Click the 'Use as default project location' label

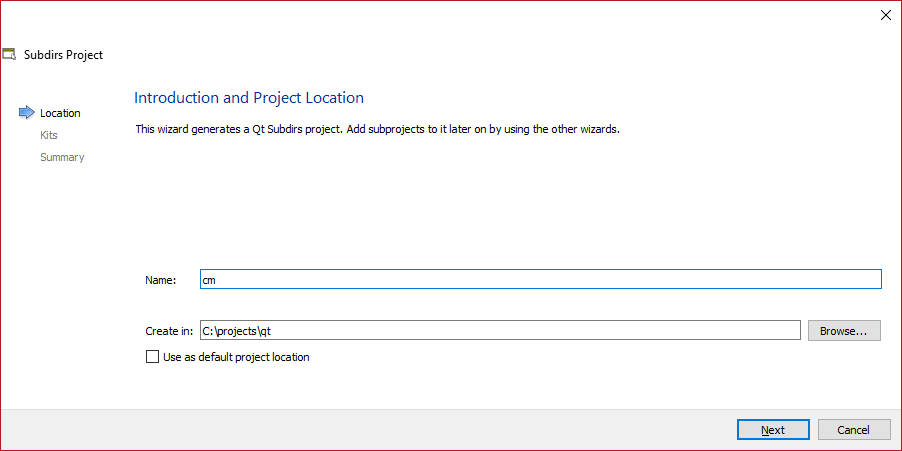coord(236,357)
